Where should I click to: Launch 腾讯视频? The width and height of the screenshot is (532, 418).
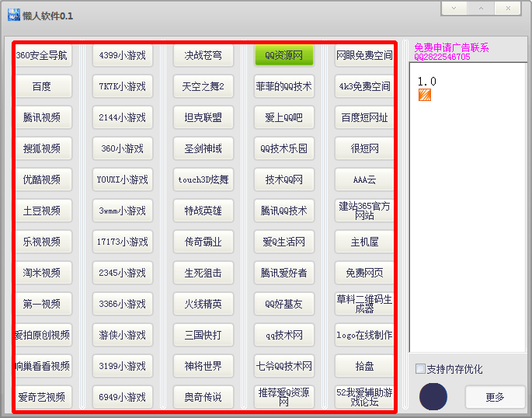click(43, 117)
